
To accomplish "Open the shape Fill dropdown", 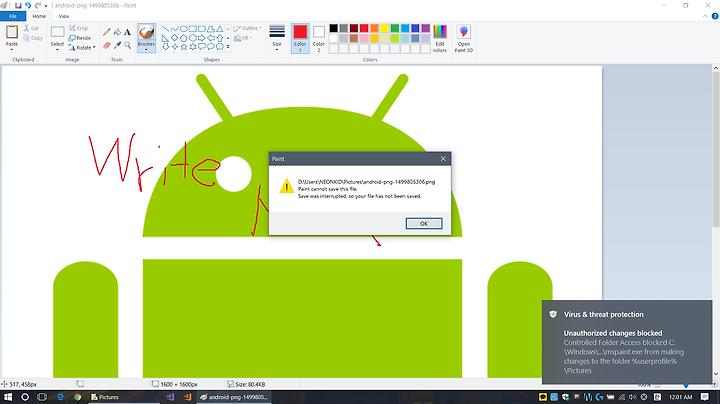I will coord(244,38).
